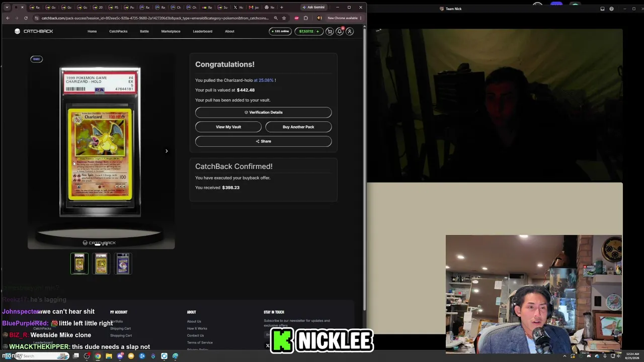Open the Chrome profile avatar
Image resolution: width=644 pixels, height=362 pixels.
coord(319,18)
